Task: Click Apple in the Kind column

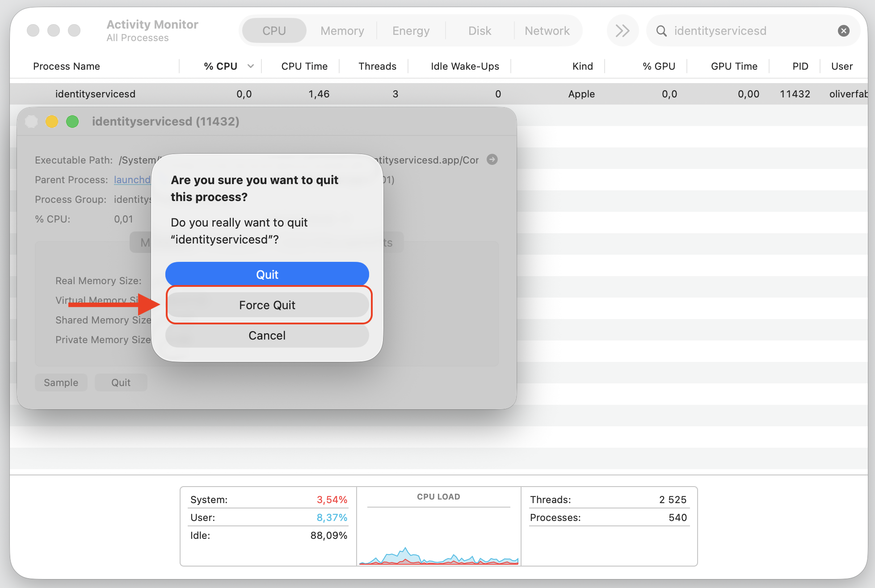Action: (581, 94)
